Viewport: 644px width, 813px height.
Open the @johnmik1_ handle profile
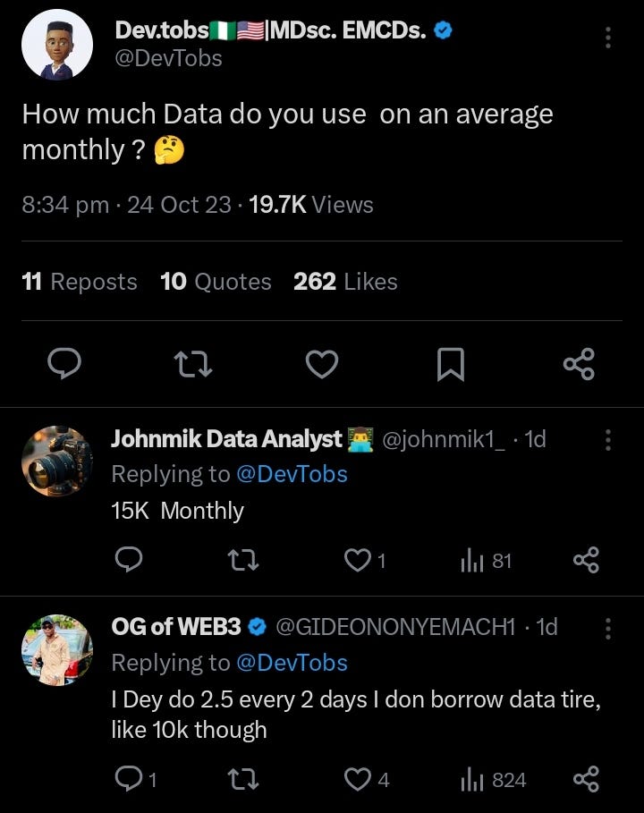[444, 439]
